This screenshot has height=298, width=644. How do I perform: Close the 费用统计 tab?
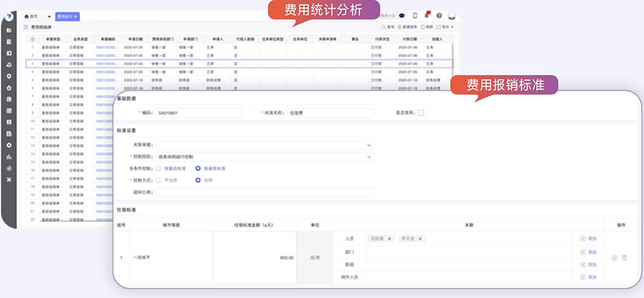pos(77,16)
